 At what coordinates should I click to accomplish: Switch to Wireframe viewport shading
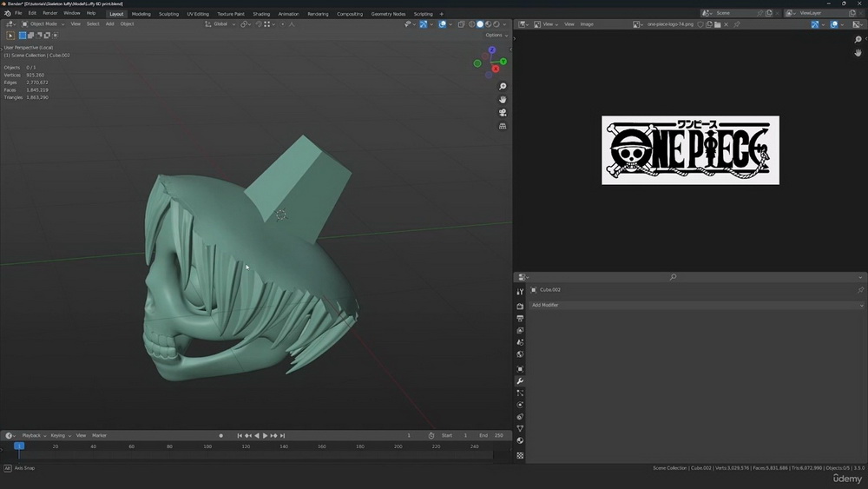point(471,24)
